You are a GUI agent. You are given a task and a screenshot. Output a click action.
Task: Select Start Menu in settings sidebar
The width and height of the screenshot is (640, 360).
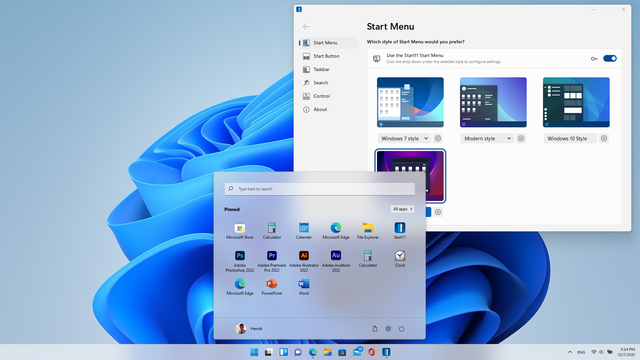pyautogui.click(x=328, y=42)
